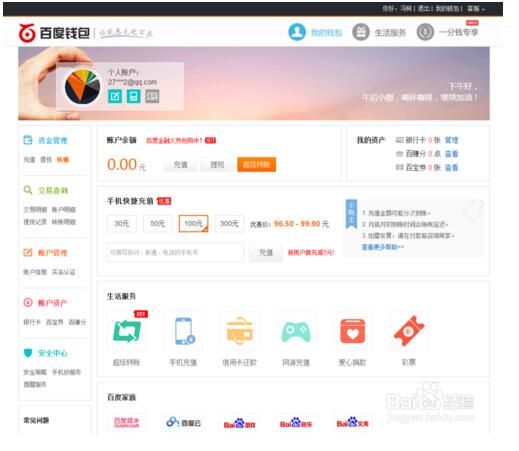Select the 50元 recharge amount
The width and height of the screenshot is (519, 451).
(158, 223)
